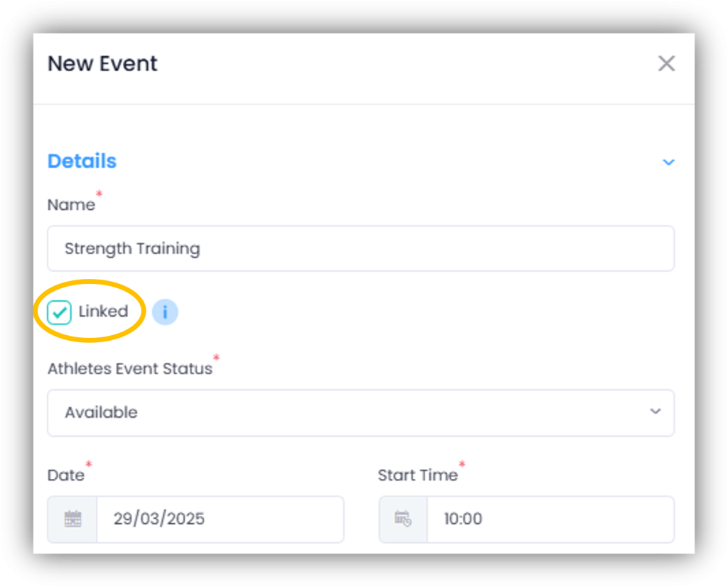This screenshot has height=587, width=728.
Task: Click the arrow in the Available dropdown
Action: [655, 412]
